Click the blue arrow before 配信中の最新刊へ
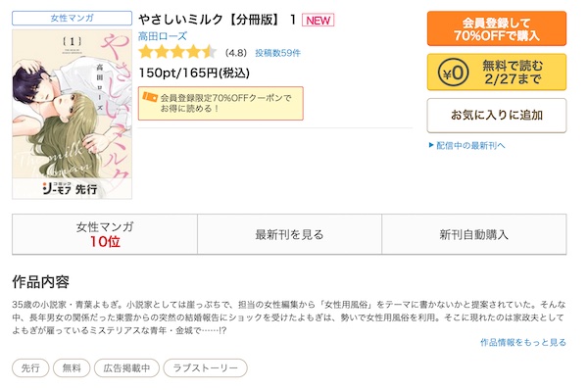Viewport: 588px width, 390px height. click(x=431, y=145)
